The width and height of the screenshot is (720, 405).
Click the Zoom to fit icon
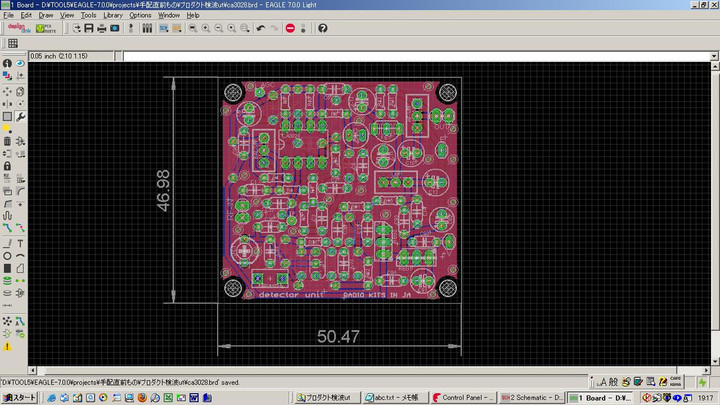click(192, 29)
